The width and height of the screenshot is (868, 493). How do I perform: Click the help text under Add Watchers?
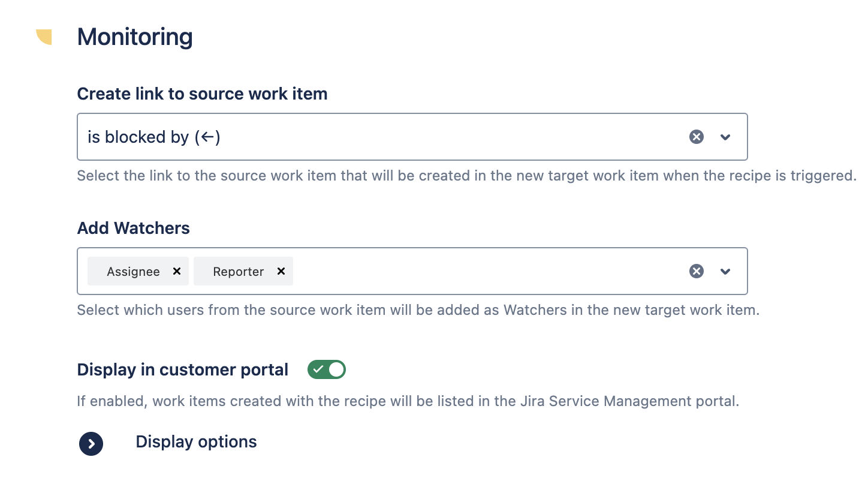click(418, 311)
